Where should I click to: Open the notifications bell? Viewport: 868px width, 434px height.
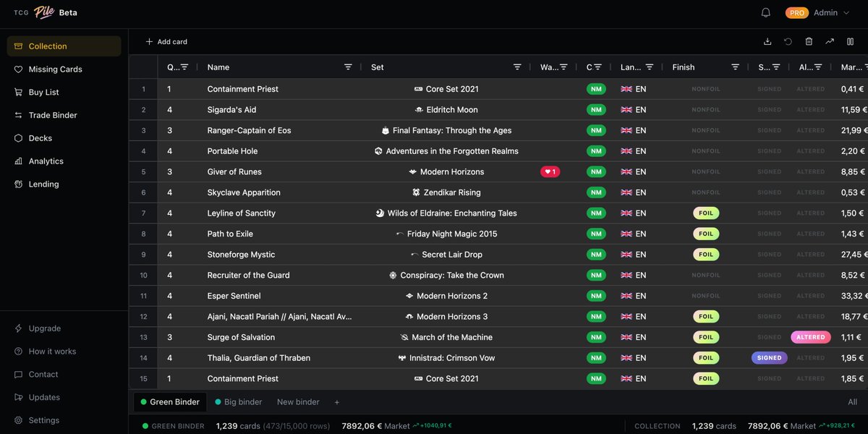pyautogui.click(x=765, y=12)
